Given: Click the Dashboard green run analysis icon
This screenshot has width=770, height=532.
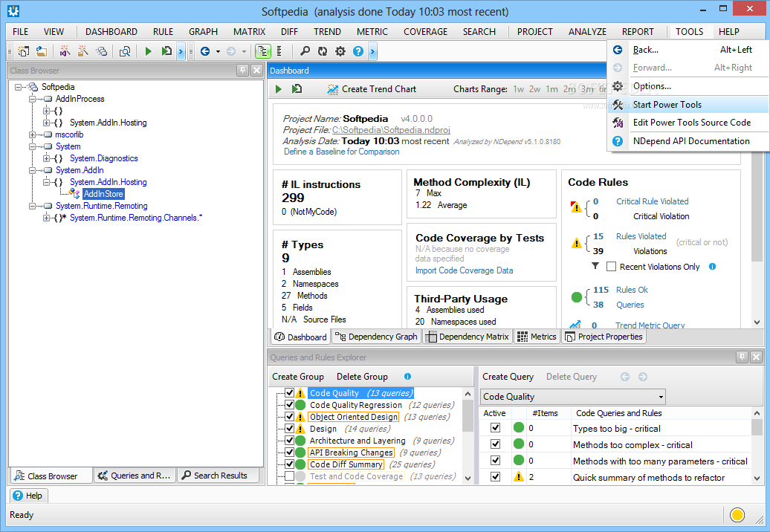Looking at the screenshot, I should pyautogui.click(x=279, y=89).
